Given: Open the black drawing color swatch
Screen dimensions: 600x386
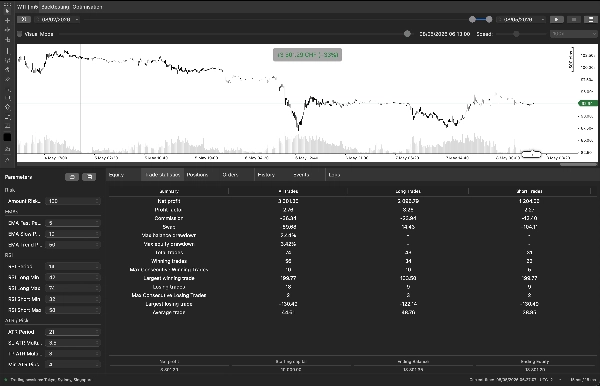Looking at the screenshot, I should pyautogui.click(x=7, y=137).
